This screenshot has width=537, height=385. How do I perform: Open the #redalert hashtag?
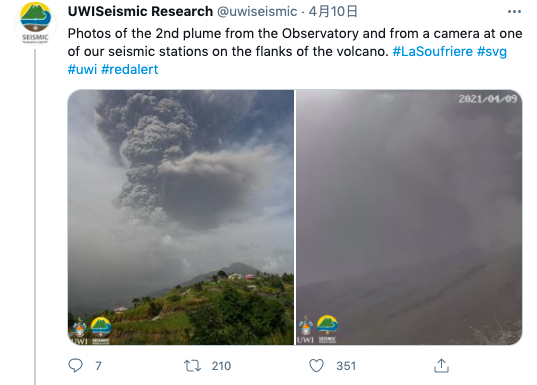tap(129, 69)
